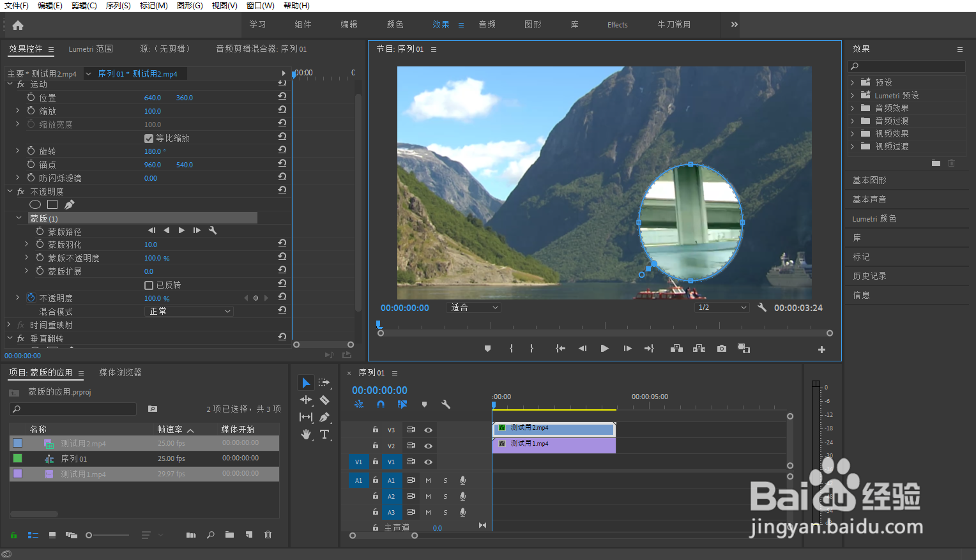Select the Type tool
The image size is (976, 560).
(324, 434)
